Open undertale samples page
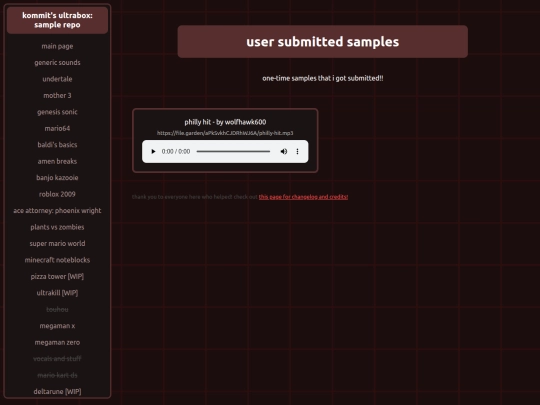 tap(57, 79)
